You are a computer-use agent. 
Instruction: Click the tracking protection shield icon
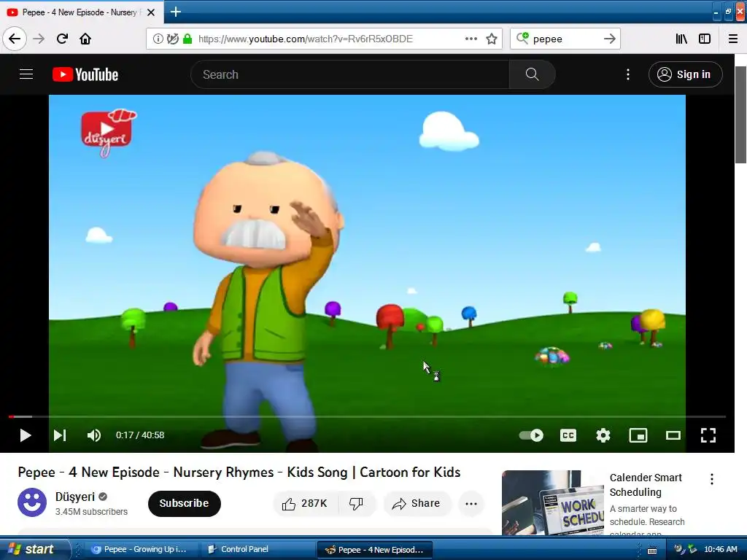click(x=172, y=39)
